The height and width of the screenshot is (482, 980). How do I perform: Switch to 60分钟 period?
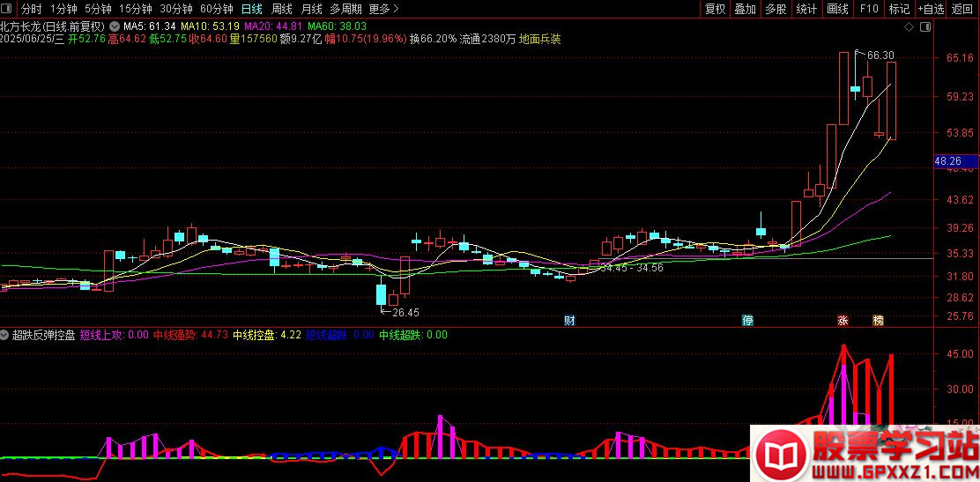[x=217, y=9]
